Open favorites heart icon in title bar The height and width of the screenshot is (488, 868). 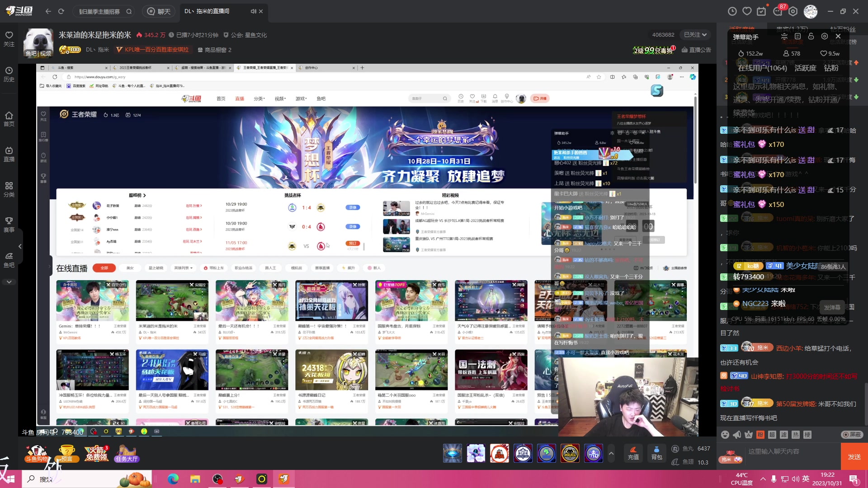[x=747, y=11]
